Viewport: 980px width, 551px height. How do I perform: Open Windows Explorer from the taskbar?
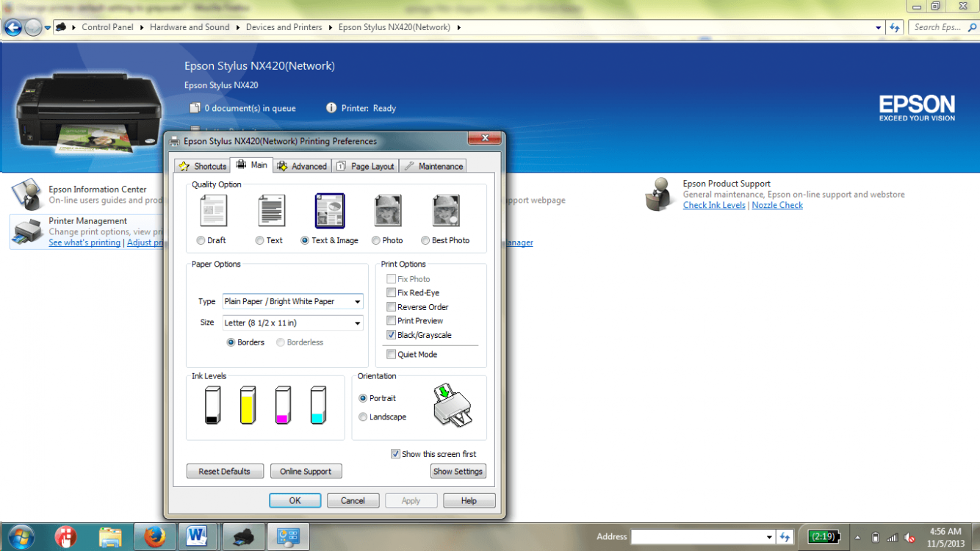coord(110,537)
